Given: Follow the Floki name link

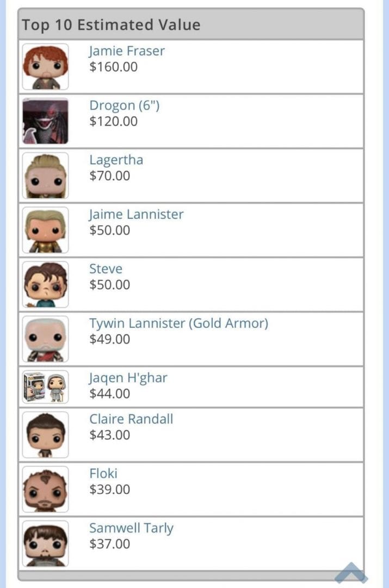Looking at the screenshot, I should [103, 473].
